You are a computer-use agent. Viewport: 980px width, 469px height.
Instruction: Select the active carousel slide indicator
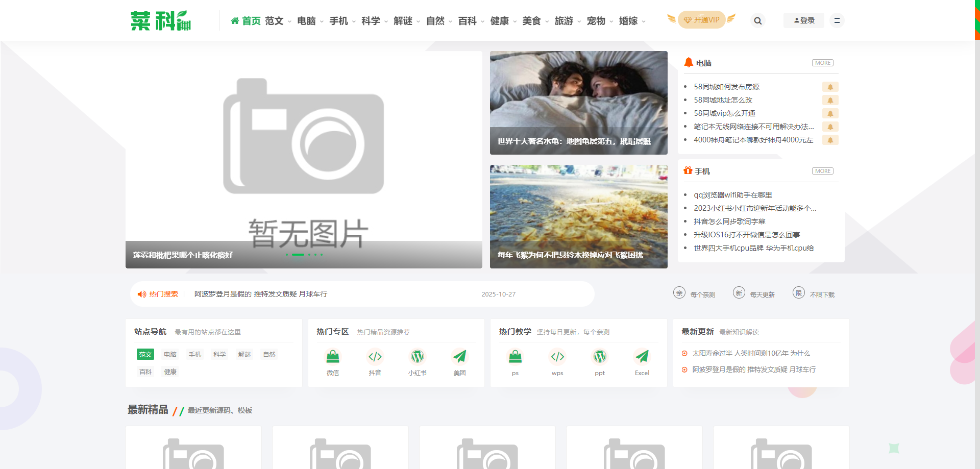point(298,255)
